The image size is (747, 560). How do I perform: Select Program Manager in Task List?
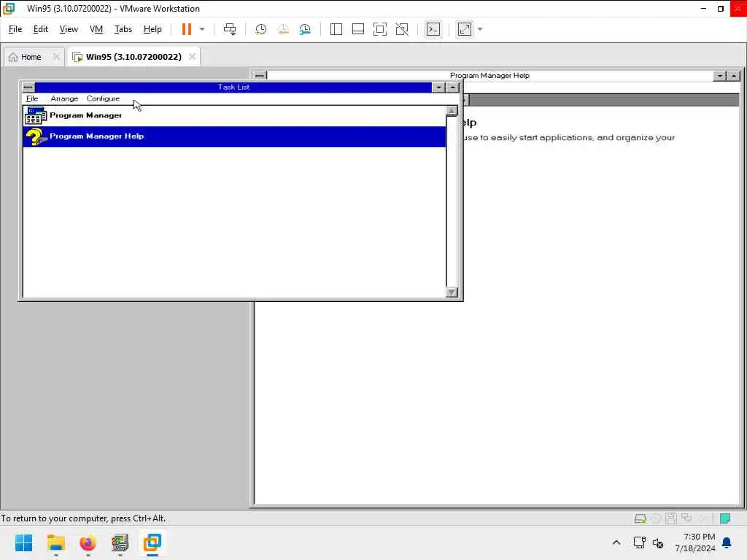point(234,116)
